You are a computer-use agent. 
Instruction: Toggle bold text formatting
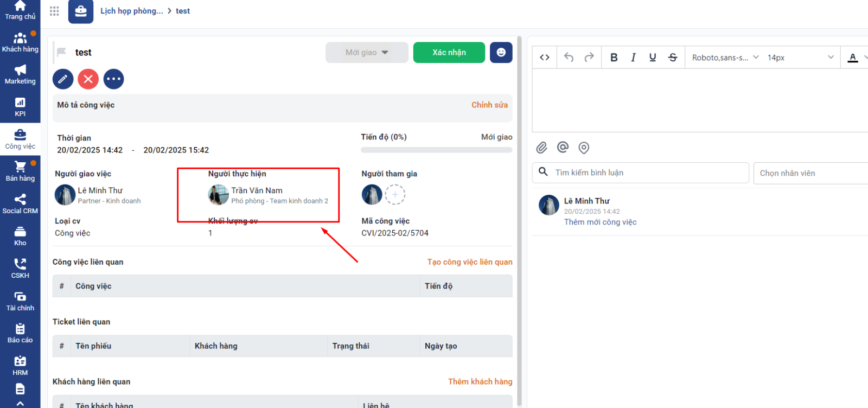[x=614, y=58]
